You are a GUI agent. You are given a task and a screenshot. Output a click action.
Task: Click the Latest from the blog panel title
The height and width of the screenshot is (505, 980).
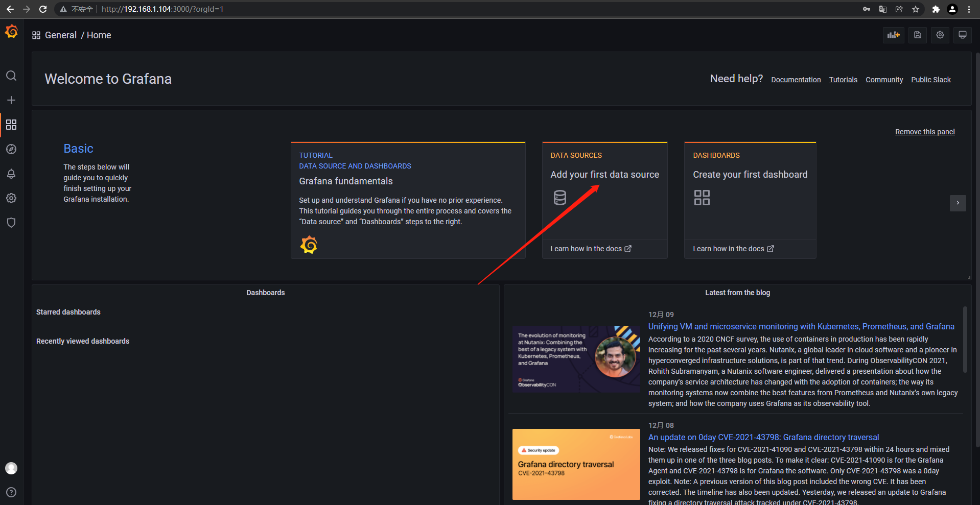tap(738, 293)
